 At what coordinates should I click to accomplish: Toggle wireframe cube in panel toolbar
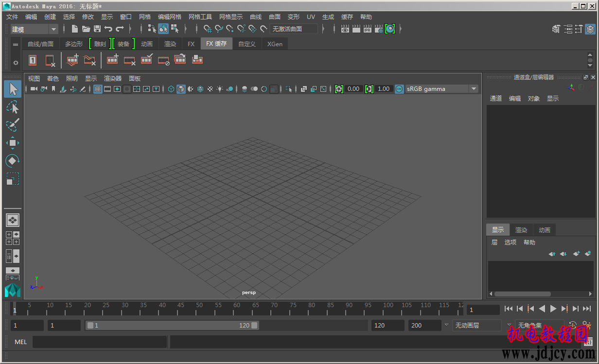[171, 89]
